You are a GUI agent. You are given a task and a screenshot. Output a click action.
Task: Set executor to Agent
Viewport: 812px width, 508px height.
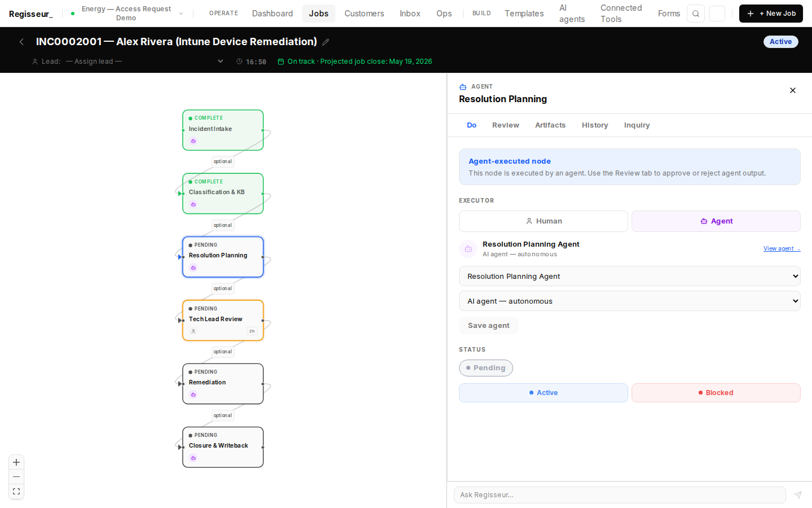coord(716,221)
